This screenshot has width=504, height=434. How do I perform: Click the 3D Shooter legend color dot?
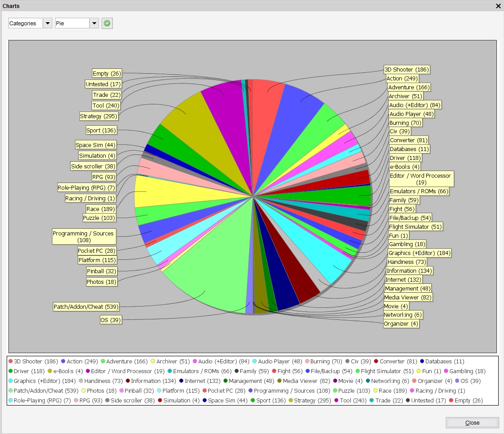pos(11,362)
